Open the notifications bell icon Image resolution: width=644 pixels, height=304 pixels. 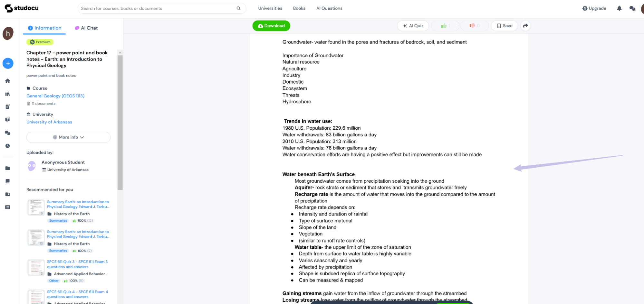pyautogui.click(x=619, y=8)
